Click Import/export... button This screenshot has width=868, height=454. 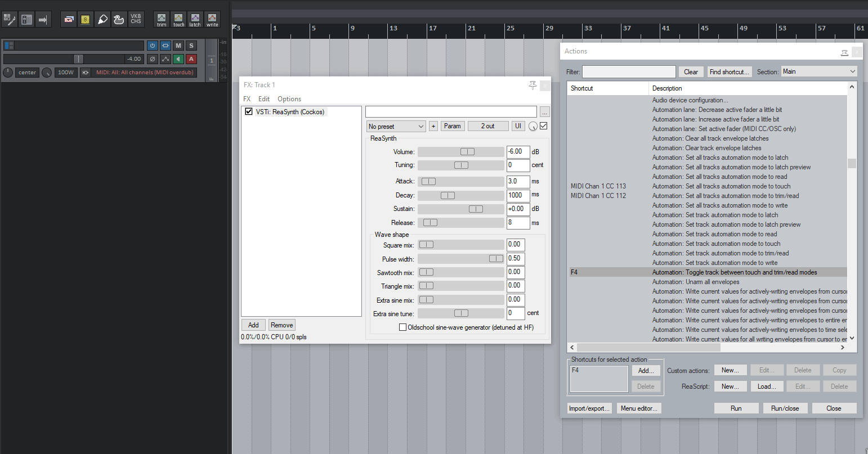[x=589, y=408]
